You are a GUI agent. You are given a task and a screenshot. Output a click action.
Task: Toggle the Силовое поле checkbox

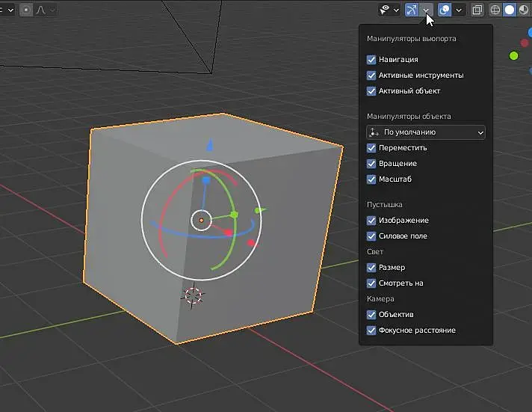(371, 236)
